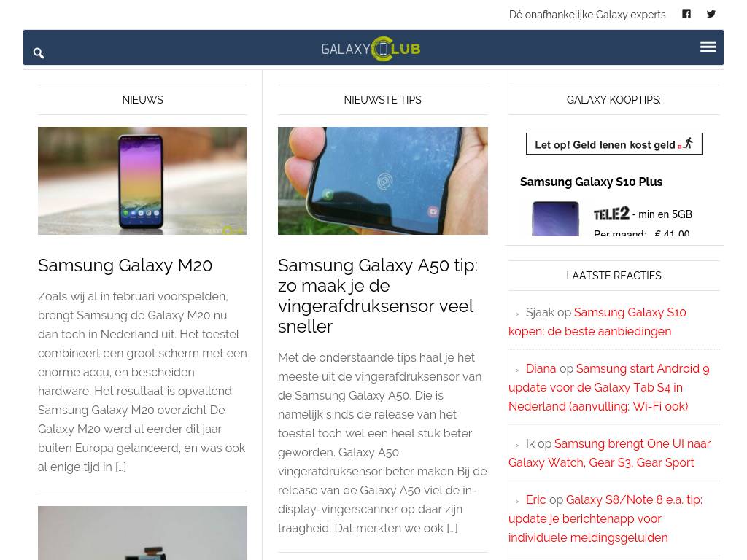Viewport: 747px width, 560px height.
Task: Open the hamburger menu icon
Action: 708,47
